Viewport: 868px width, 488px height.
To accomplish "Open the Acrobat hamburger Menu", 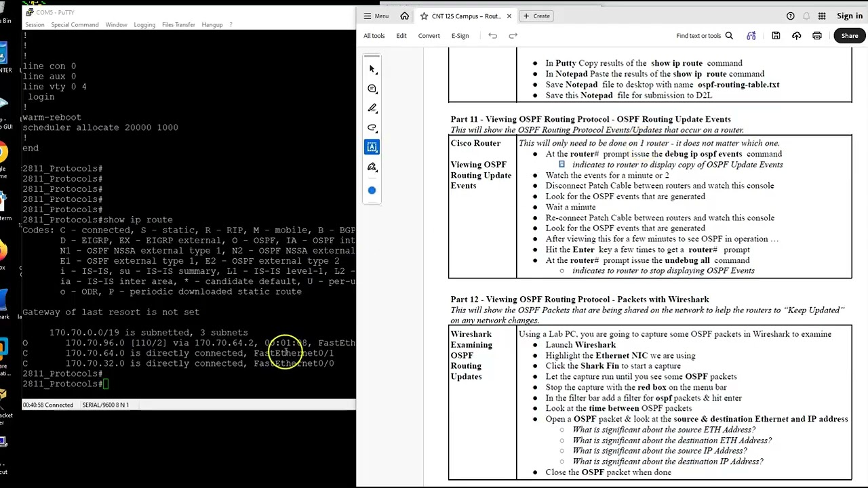I will pyautogui.click(x=376, y=16).
